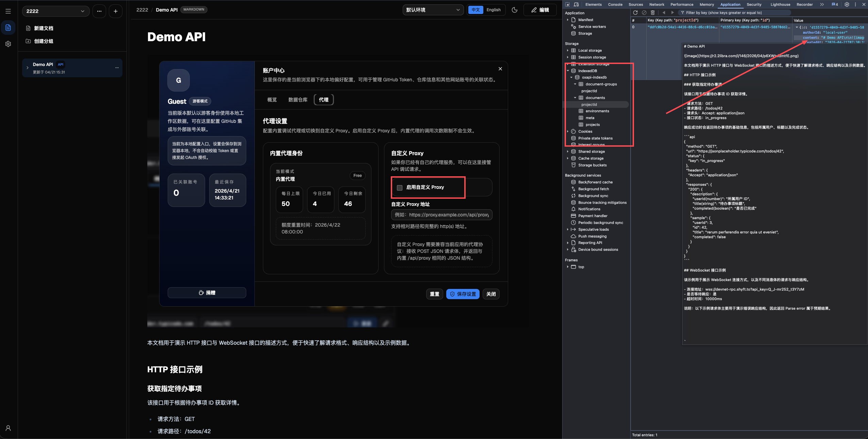Collapse the document-groups store node

coord(575,84)
